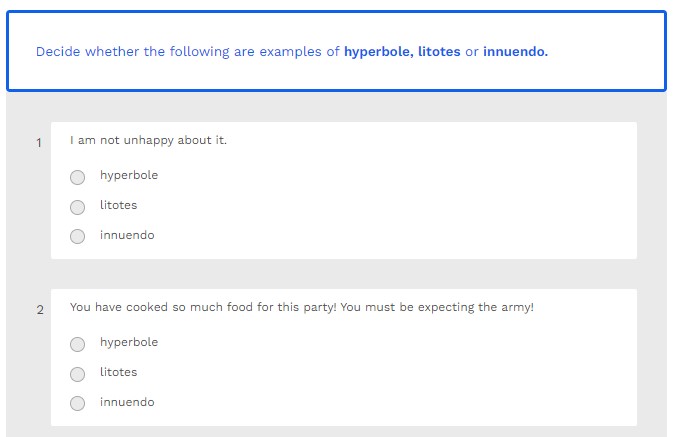
Task: Choose hyperbole radio button for question 2
Action: click(x=78, y=344)
